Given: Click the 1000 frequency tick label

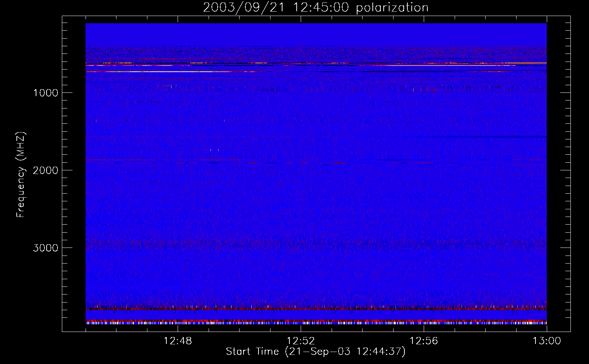Looking at the screenshot, I should 46,93.
